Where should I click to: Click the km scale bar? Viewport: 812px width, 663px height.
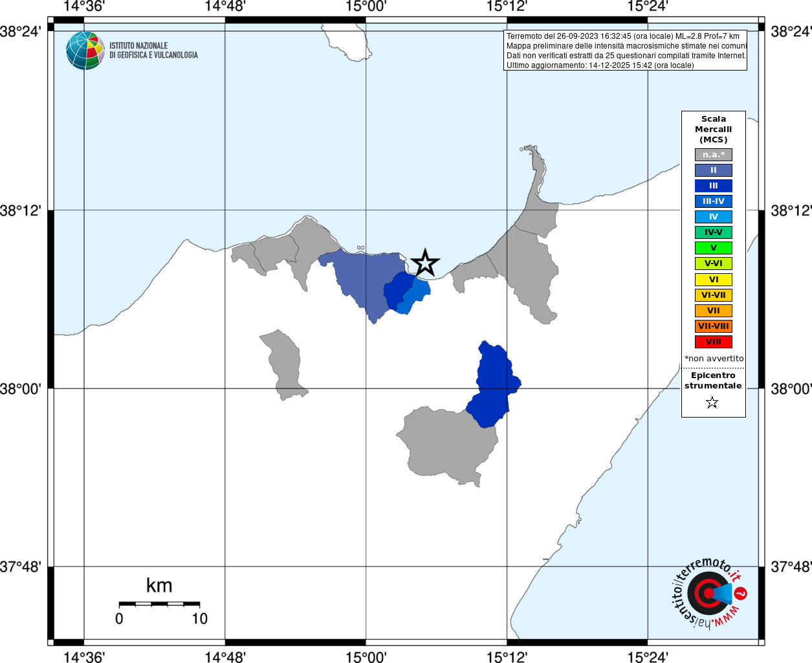pos(159,604)
